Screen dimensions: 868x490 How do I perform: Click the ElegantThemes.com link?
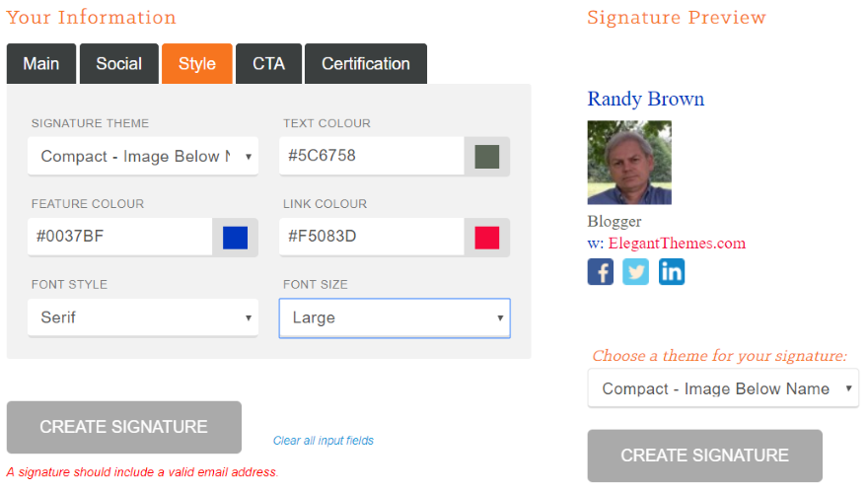[x=677, y=244]
